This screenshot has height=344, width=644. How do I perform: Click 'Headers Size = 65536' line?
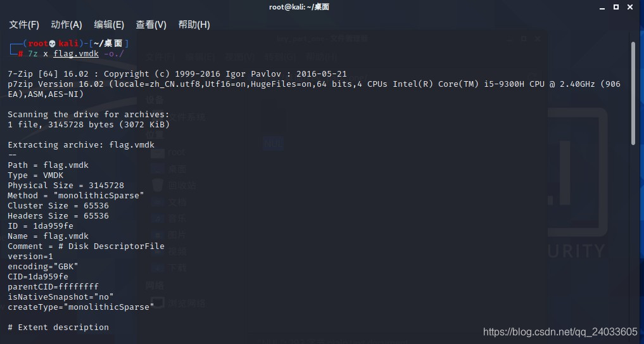click(x=58, y=216)
